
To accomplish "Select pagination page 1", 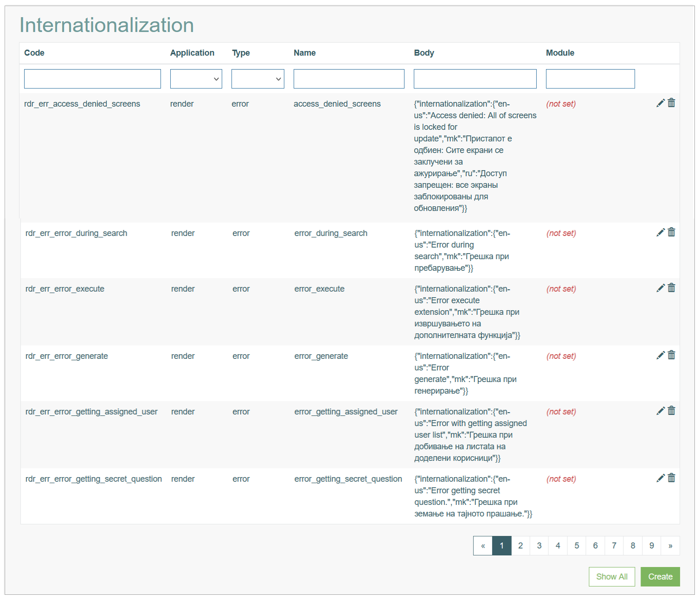I will [x=502, y=546].
